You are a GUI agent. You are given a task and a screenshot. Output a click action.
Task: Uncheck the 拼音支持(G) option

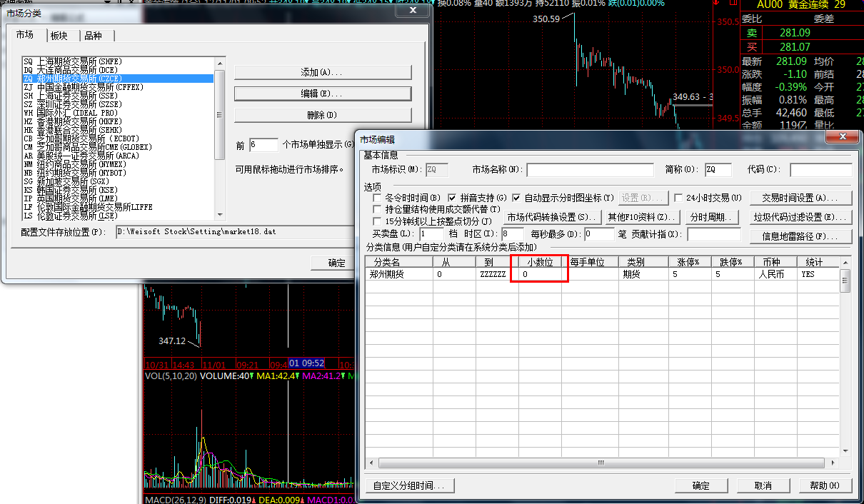[x=452, y=198]
